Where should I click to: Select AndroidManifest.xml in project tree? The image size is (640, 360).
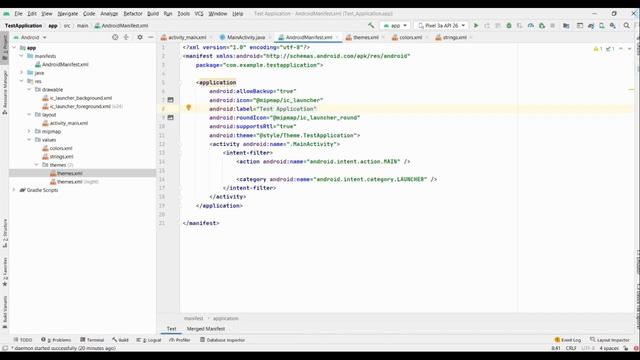[65, 64]
